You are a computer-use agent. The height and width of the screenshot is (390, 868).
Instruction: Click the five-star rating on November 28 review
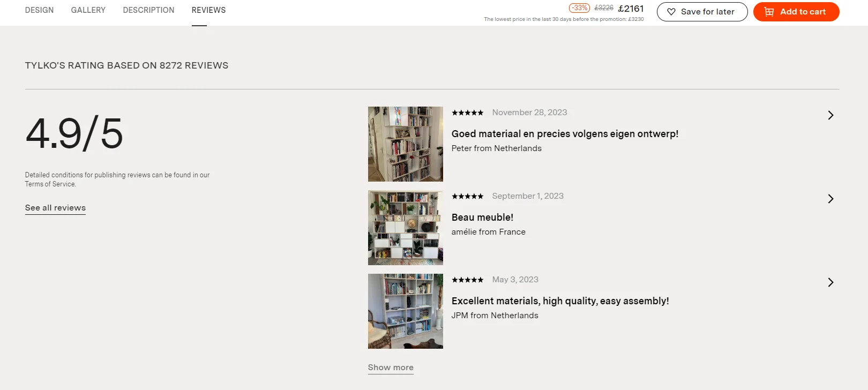[x=467, y=112]
